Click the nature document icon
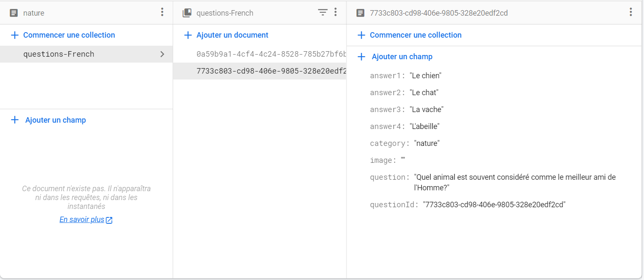 click(x=14, y=13)
